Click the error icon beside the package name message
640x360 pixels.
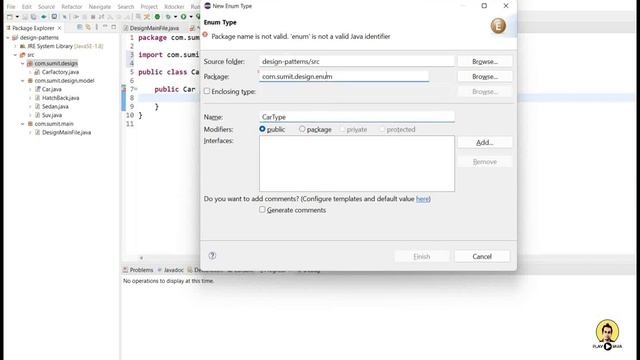click(x=205, y=36)
